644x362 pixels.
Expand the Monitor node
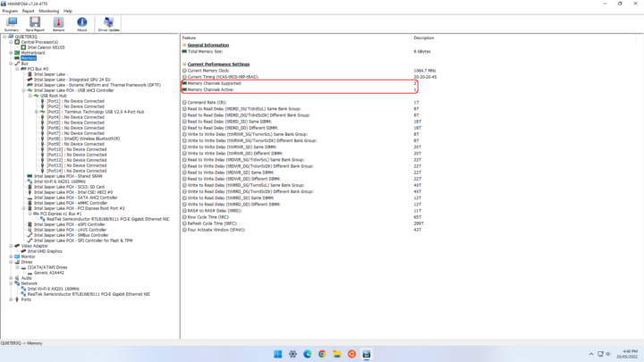click(11, 257)
